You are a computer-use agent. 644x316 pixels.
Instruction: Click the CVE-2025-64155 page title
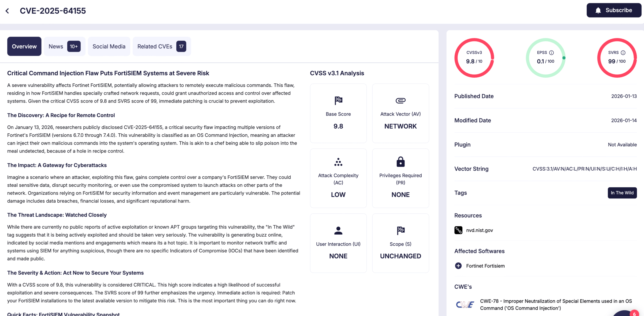coord(53,11)
